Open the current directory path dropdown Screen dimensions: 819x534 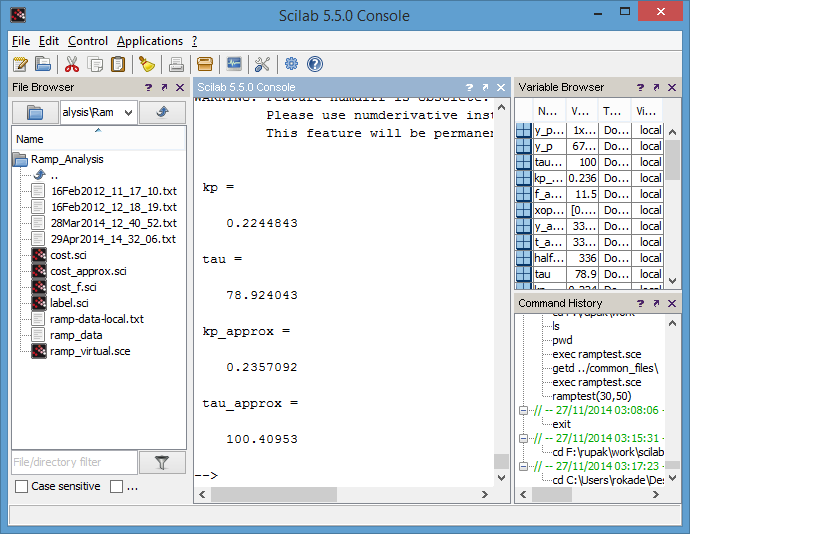click(x=128, y=112)
